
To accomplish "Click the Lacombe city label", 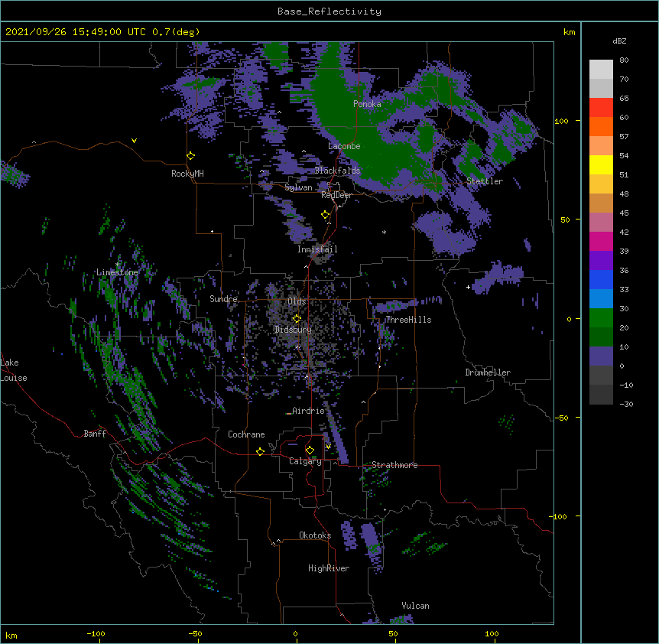I will 344,146.
